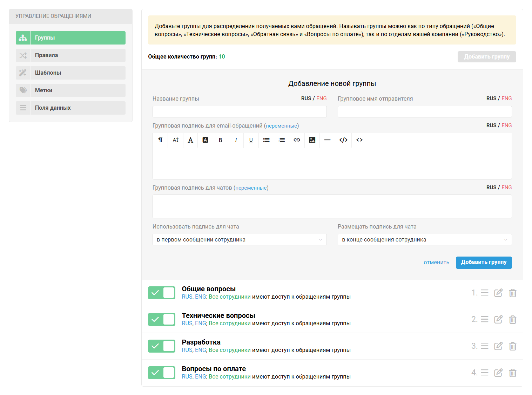Open the font size dropdown in editor
532x395 pixels.
[176, 140]
